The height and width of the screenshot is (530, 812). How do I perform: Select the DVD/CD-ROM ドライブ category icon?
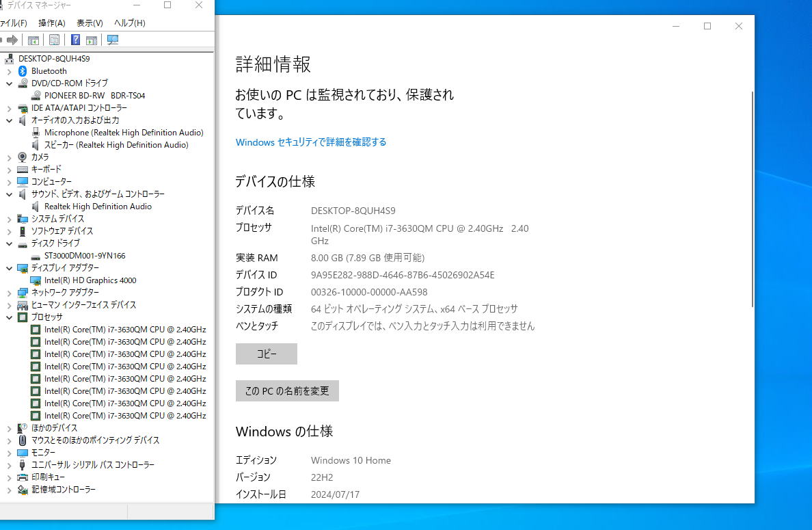coord(23,83)
